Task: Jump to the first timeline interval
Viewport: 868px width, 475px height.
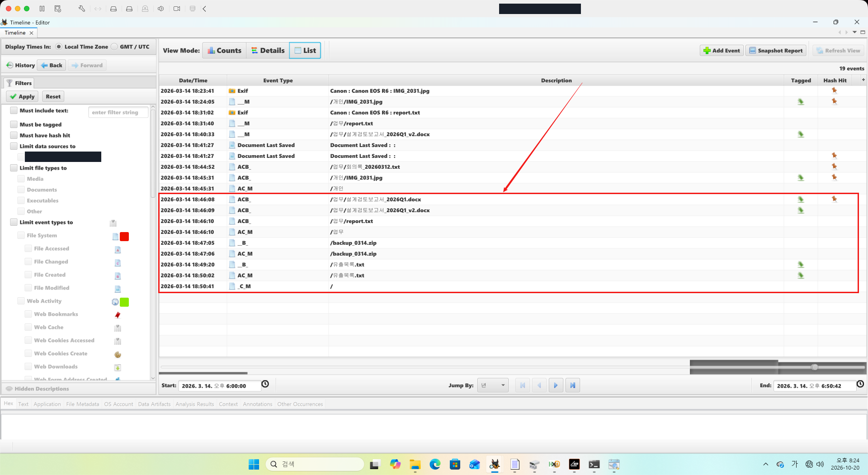Action: coord(523,385)
